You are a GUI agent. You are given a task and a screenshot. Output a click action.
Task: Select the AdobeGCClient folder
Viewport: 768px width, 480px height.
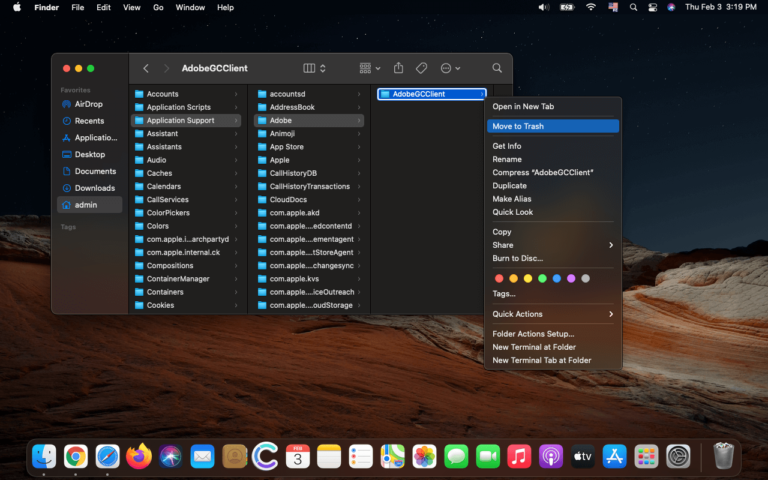click(432, 94)
